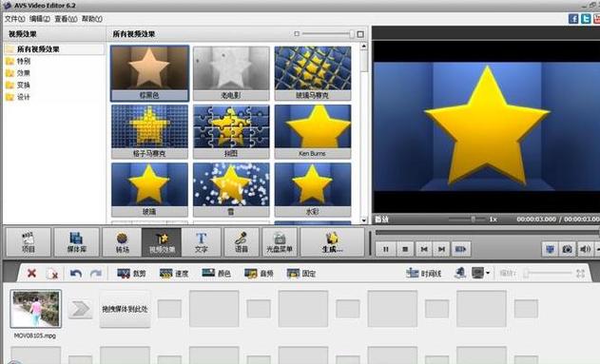Screen dimensions: 600x364
Task: Open the 文字 text tool
Action: tap(202, 242)
